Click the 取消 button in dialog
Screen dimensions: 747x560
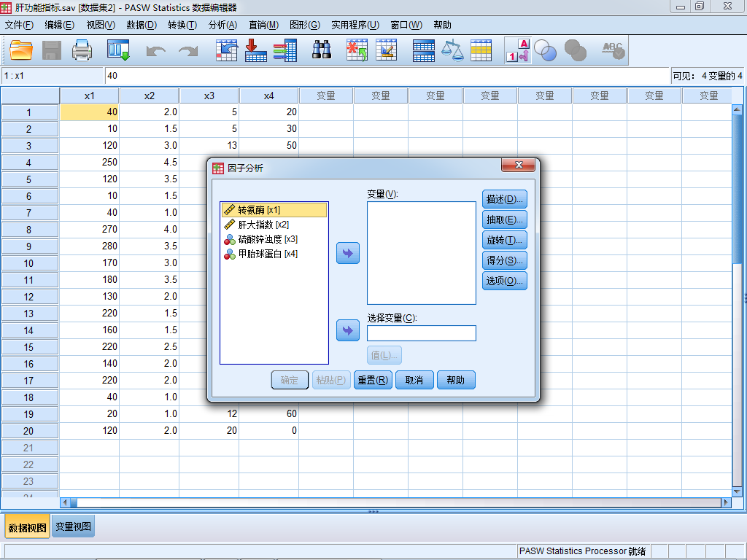[414, 380]
